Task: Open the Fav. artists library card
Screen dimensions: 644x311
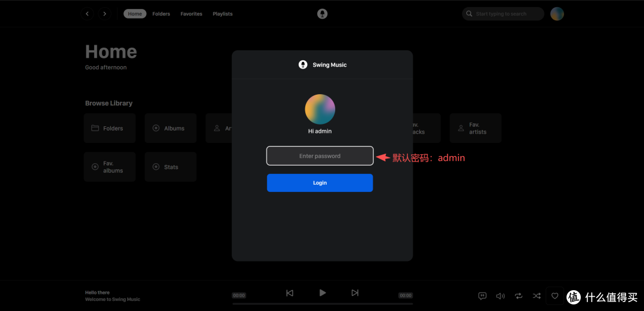Action: (476, 128)
